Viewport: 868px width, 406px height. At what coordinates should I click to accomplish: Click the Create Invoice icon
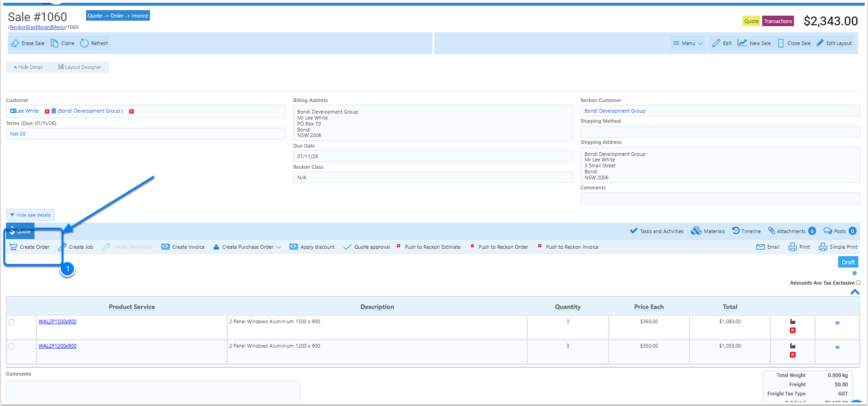166,247
